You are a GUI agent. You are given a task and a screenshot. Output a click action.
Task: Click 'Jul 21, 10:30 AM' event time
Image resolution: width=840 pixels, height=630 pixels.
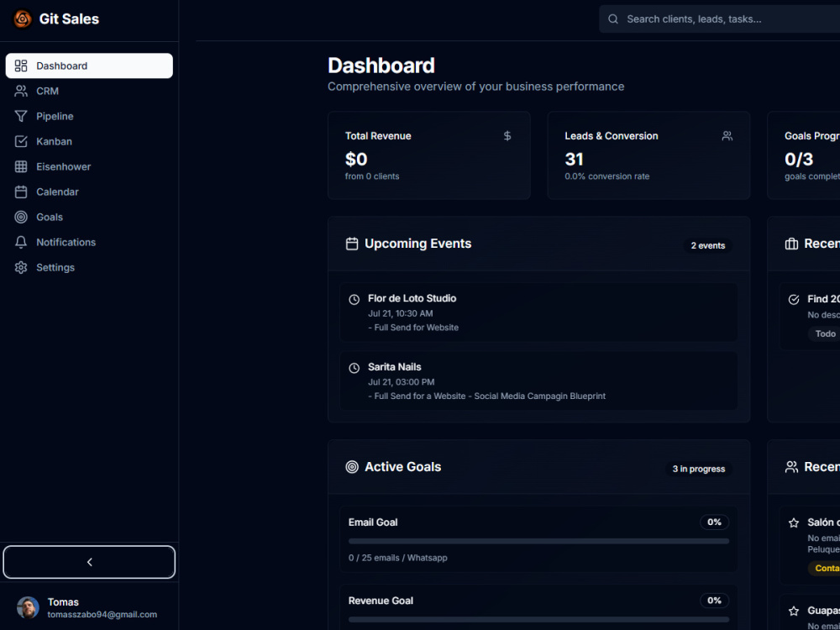pyautogui.click(x=400, y=313)
